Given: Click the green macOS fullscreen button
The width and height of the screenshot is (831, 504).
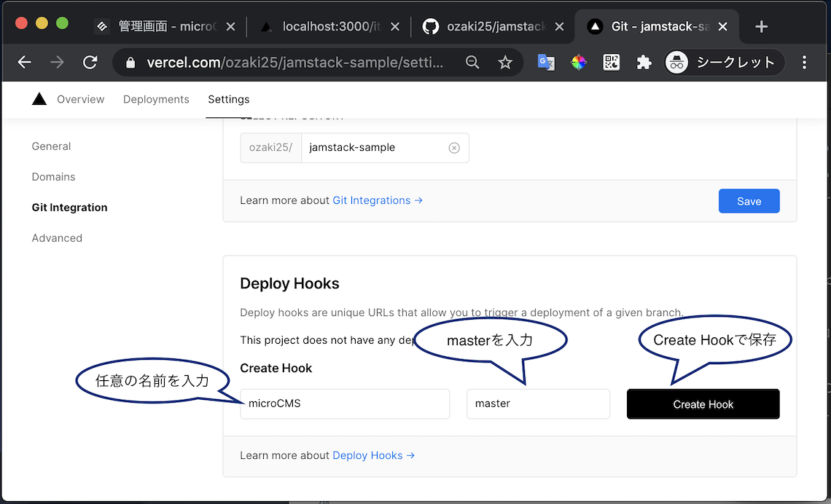Looking at the screenshot, I should [63, 23].
